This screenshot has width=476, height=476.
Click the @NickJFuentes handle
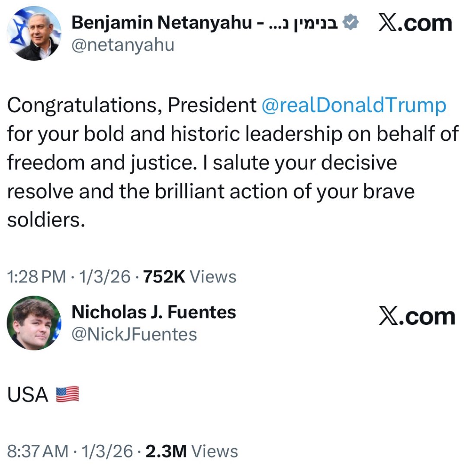coord(134,334)
